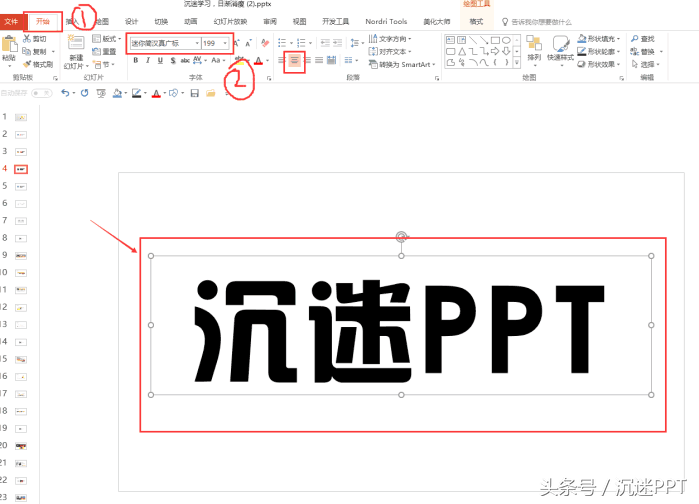Switch to the Transitions (切换) tab

point(161,21)
